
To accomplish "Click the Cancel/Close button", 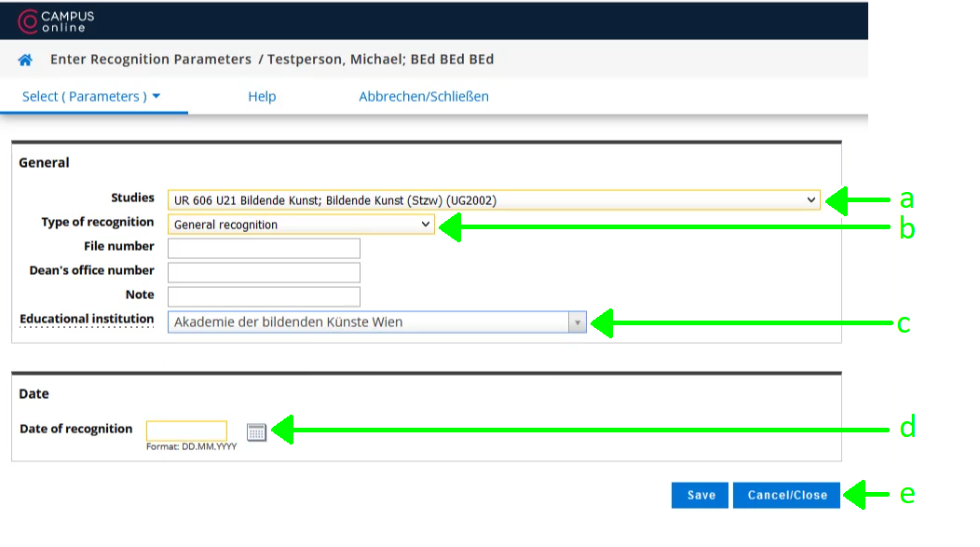I will pyautogui.click(x=786, y=495).
